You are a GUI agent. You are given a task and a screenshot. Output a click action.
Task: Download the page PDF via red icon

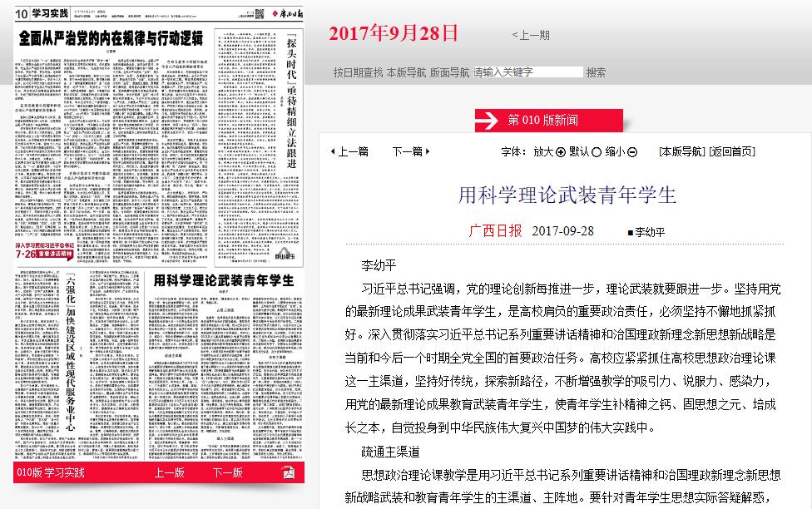(x=288, y=473)
